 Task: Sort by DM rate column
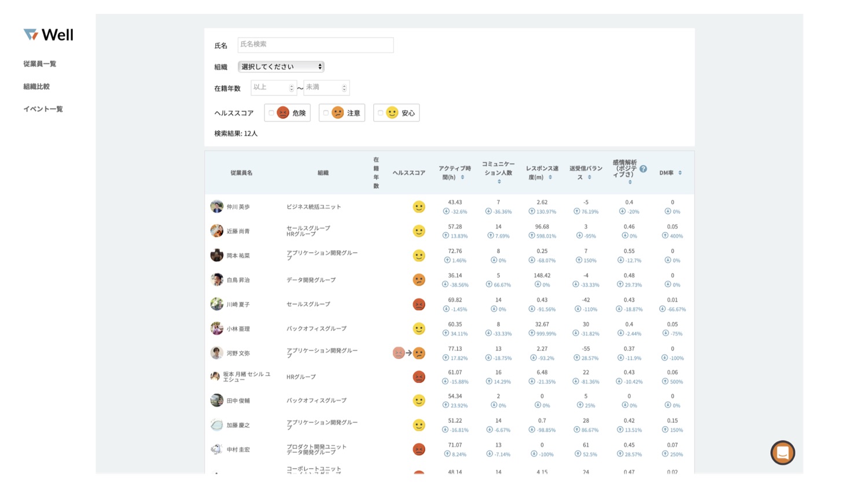(680, 173)
